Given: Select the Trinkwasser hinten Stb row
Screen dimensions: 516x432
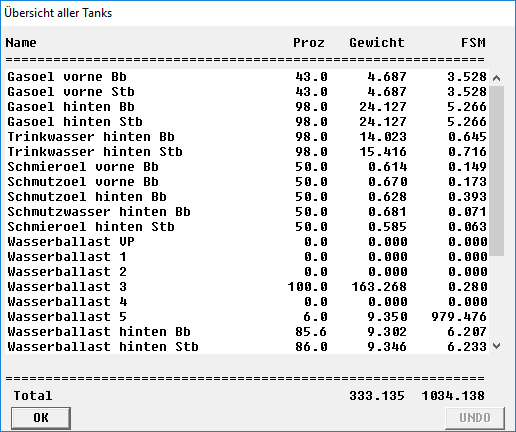Looking at the screenshot, I should (x=247, y=152).
